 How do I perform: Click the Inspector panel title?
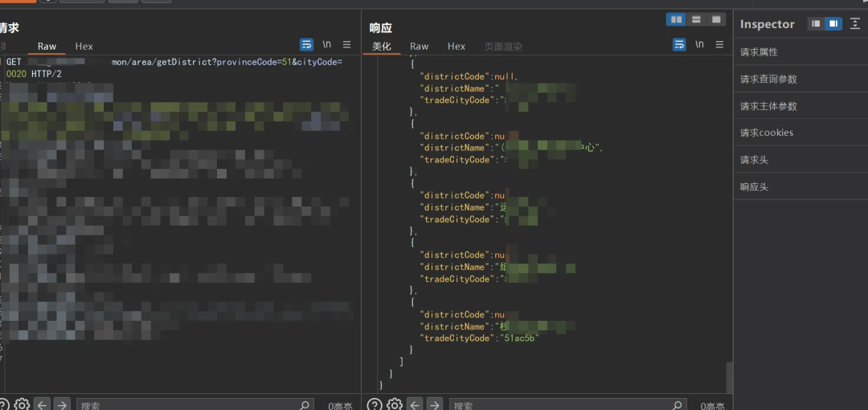point(768,24)
